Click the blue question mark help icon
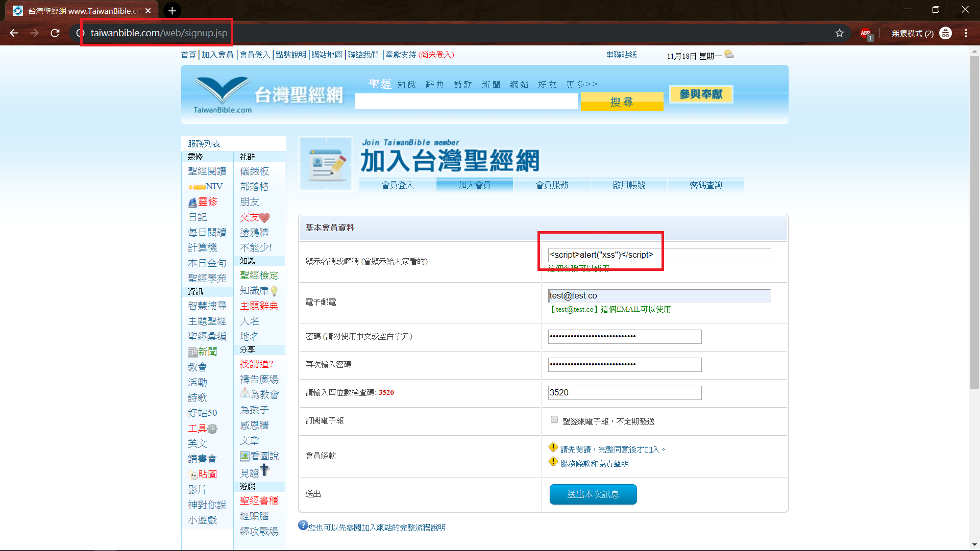The width and height of the screenshot is (980, 551). pyautogui.click(x=303, y=525)
